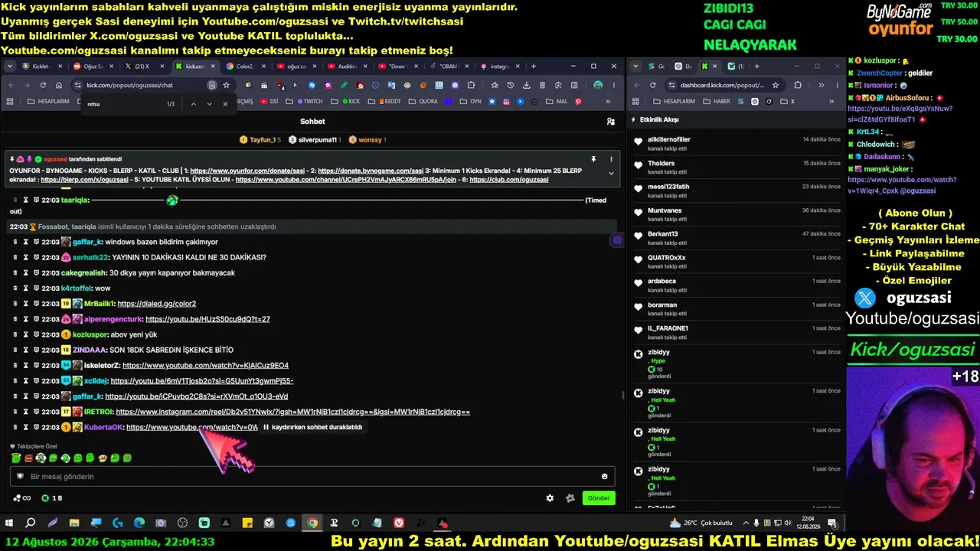Bookmark the dashboard page with star

coord(776,85)
